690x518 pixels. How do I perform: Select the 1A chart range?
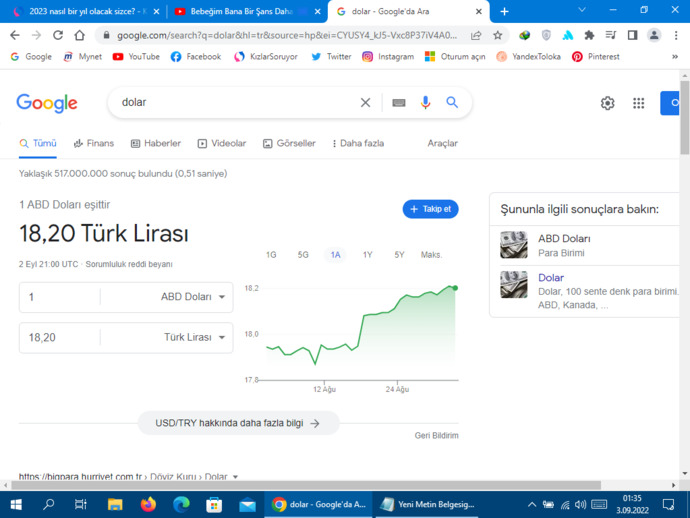pyautogui.click(x=335, y=255)
